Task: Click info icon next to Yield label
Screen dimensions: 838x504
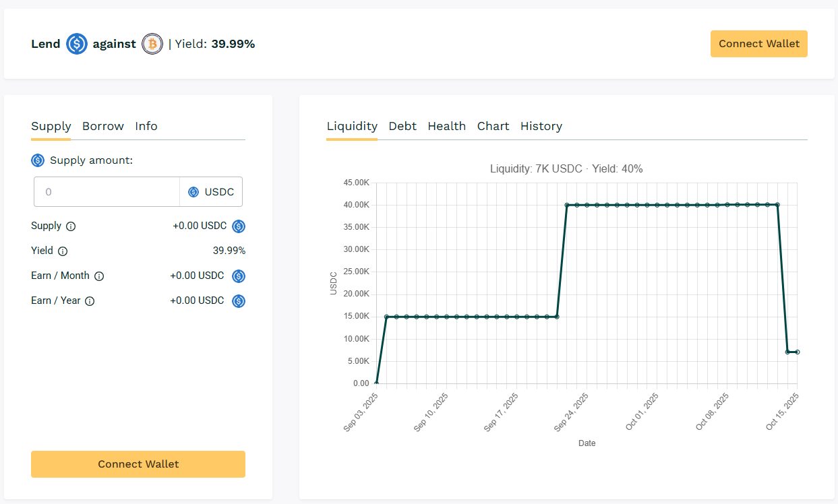Action: [x=63, y=251]
